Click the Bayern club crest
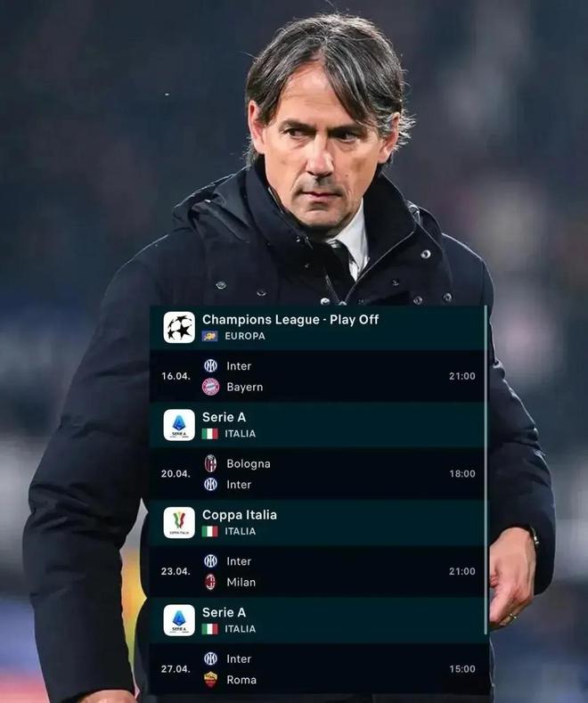The width and height of the screenshot is (588, 703). point(210,387)
